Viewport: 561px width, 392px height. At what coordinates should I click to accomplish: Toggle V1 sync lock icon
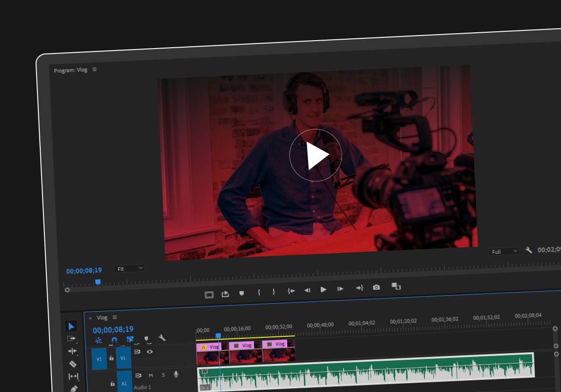(137, 352)
